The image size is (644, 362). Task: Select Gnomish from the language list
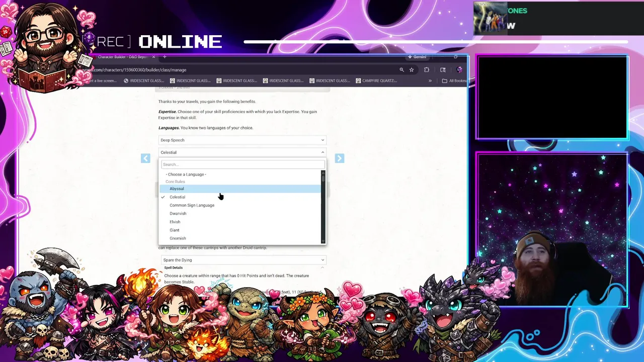tap(240, 238)
